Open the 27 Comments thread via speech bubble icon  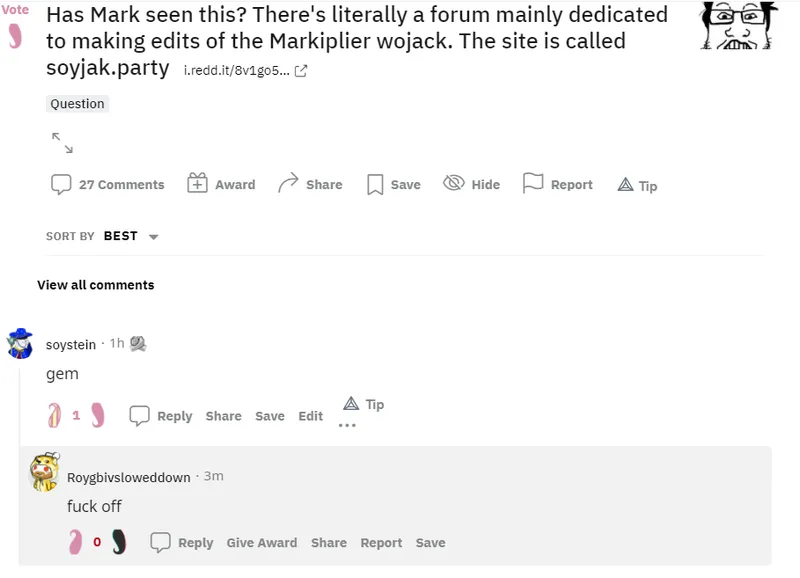pos(62,184)
